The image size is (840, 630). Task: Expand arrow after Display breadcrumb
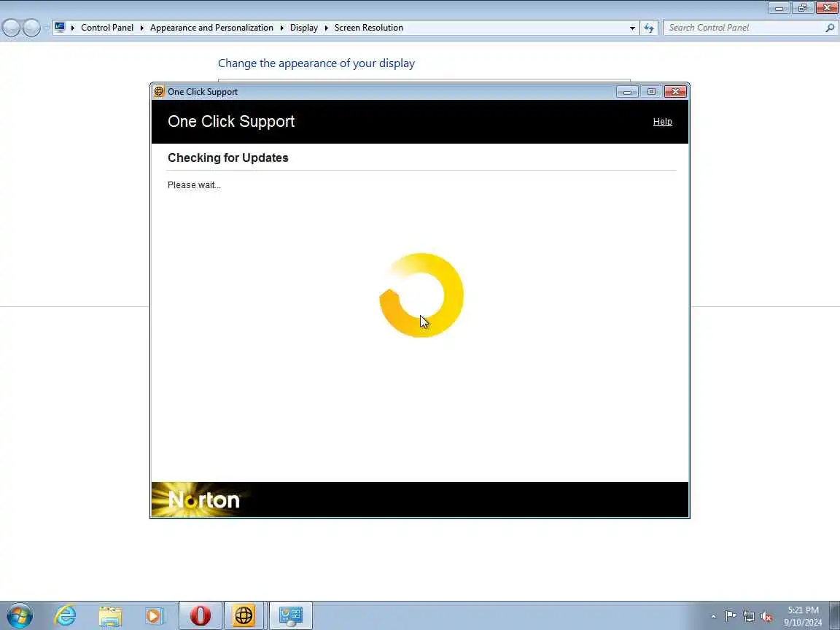coord(326,28)
